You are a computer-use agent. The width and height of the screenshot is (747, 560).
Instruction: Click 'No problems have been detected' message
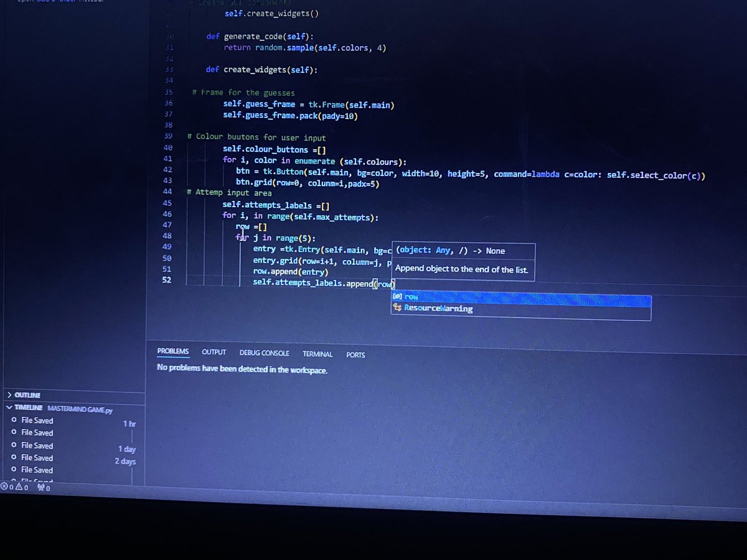pyautogui.click(x=242, y=369)
